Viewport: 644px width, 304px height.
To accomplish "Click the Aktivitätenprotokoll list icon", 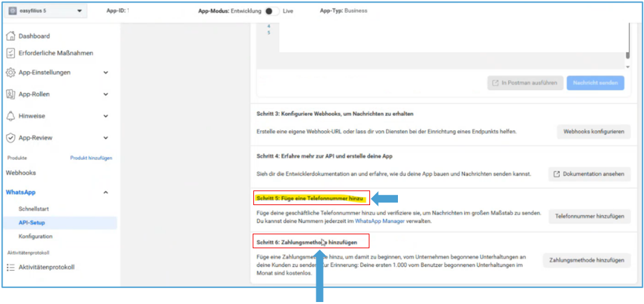I will [x=11, y=267].
